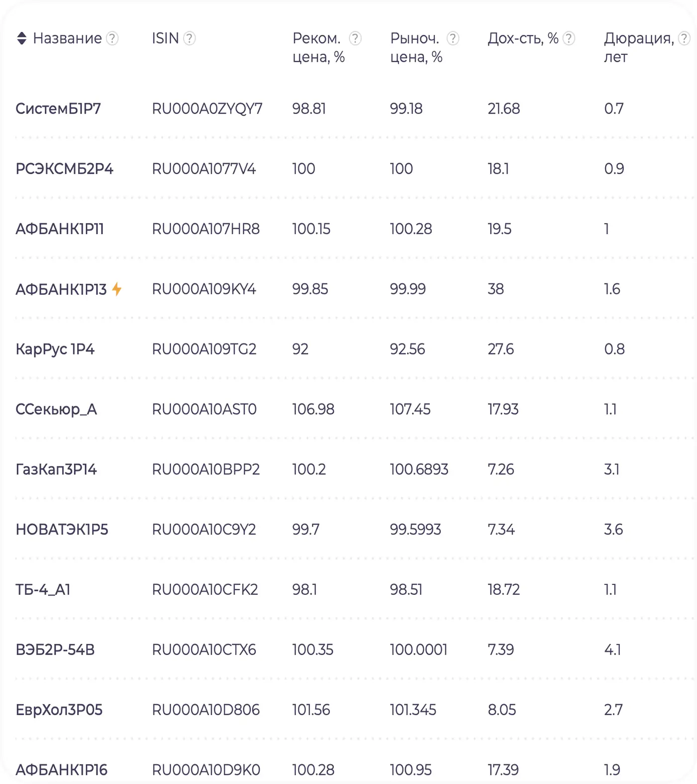Open the СистемБ1Р7 bond
The width and height of the screenshot is (697, 784).
pyautogui.click(x=58, y=109)
